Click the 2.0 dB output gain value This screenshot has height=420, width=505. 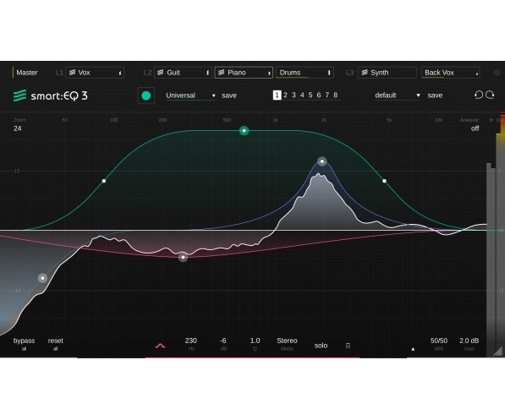click(469, 341)
